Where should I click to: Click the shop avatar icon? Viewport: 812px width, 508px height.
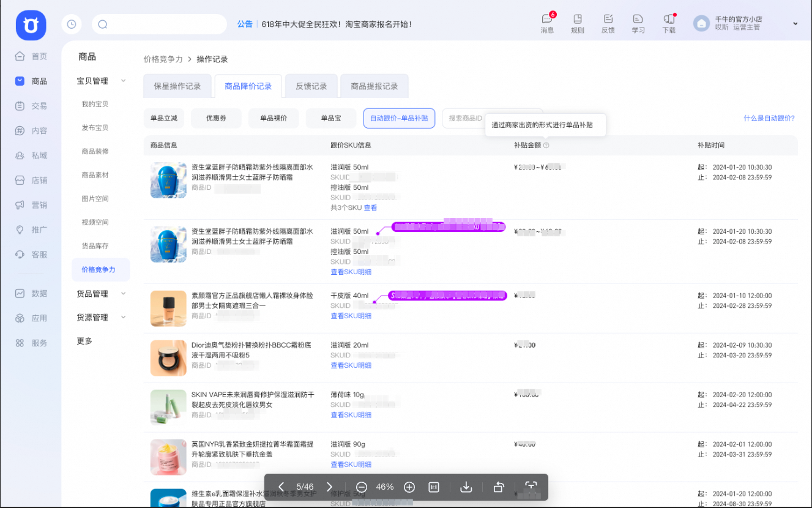701,23
